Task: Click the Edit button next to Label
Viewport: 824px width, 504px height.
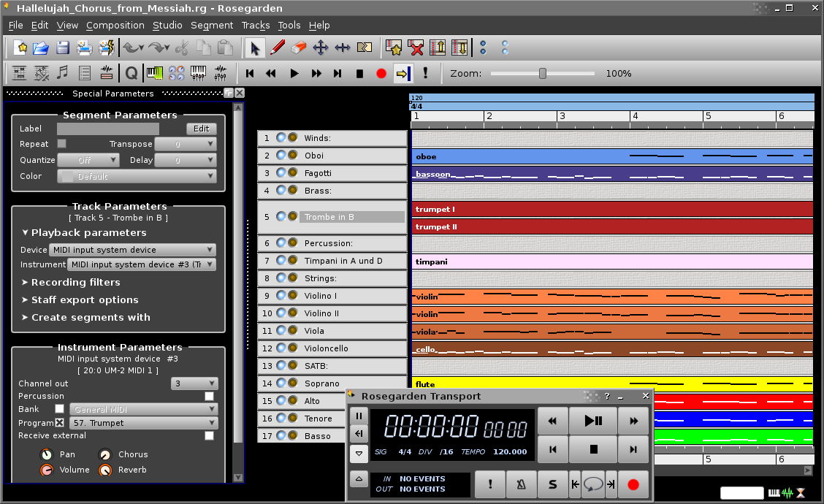Action: (x=202, y=129)
